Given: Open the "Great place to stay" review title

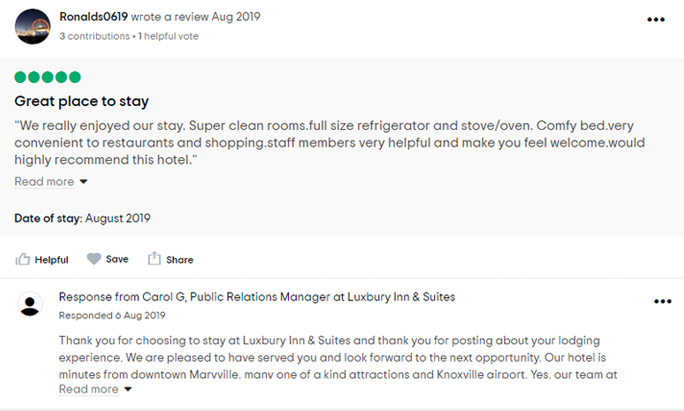Looking at the screenshot, I should (x=82, y=101).
